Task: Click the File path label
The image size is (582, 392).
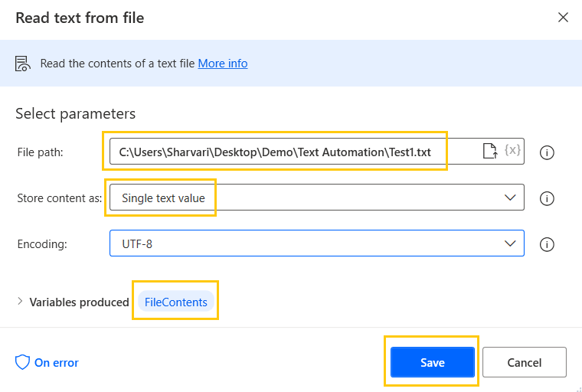Action: point(41,152)
